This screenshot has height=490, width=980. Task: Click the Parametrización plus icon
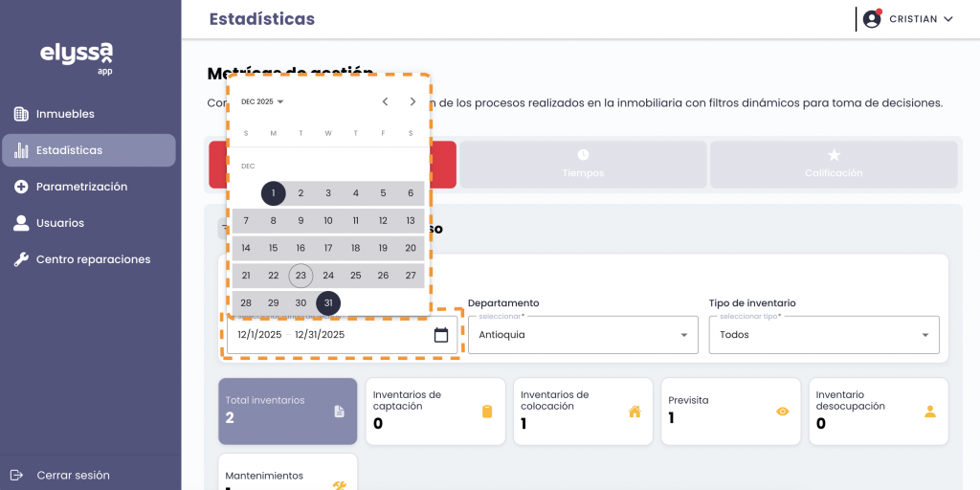(x=21, y=187)
